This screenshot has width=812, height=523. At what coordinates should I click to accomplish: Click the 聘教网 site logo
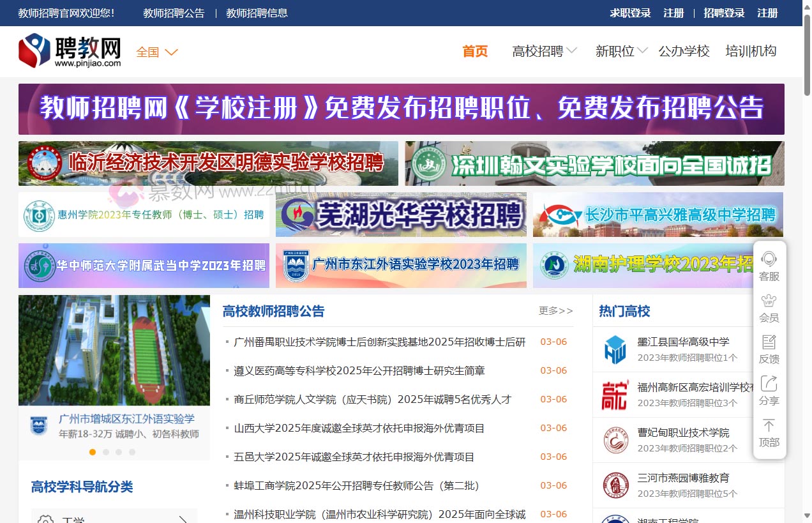point(69,50)
